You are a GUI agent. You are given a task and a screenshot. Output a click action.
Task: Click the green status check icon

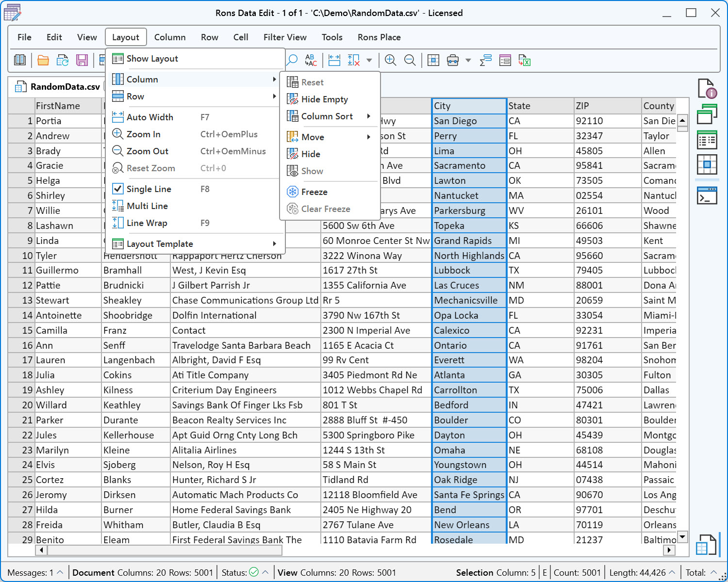254,572
